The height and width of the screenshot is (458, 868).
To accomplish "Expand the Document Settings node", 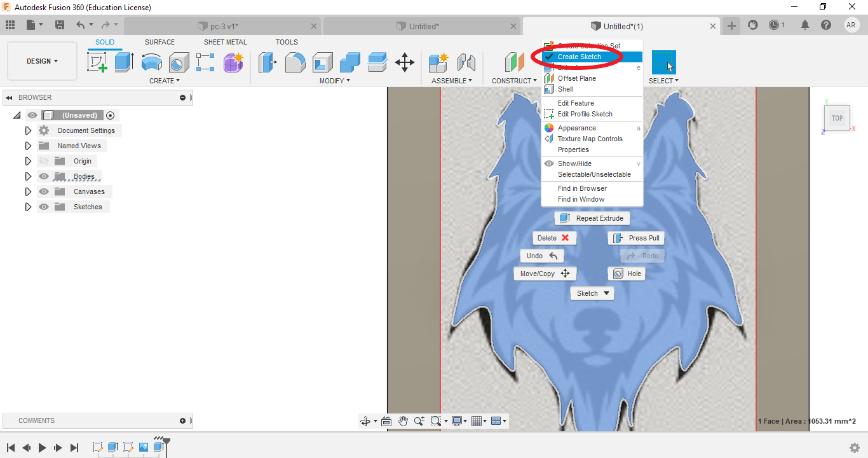I will point(28,130).
